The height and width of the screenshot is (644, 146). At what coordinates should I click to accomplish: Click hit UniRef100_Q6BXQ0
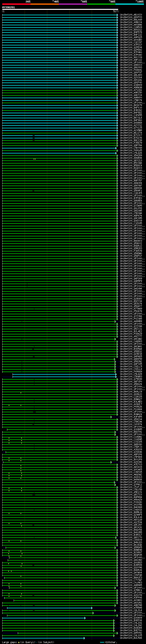(131, 445)
